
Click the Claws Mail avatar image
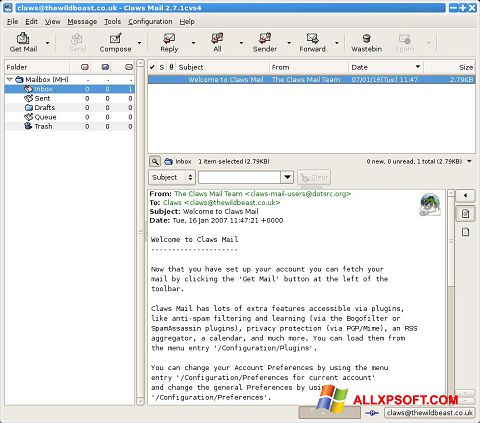430,204
